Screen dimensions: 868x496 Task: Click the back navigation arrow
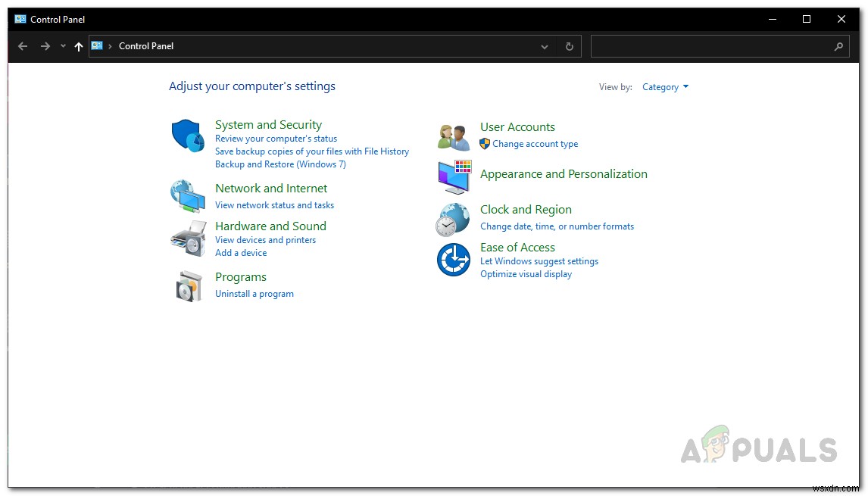click(x=22, y=46)
